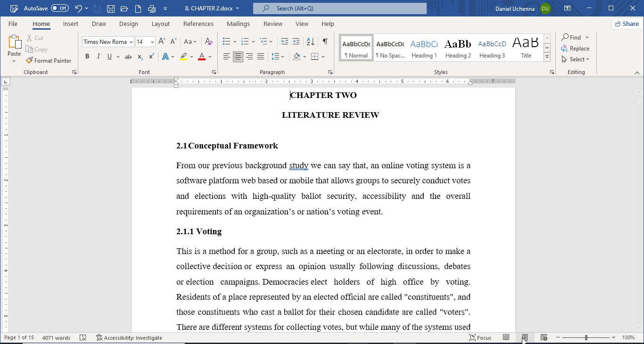
Task: Switch to Read Mode in status bar
Action: [506, 337]
